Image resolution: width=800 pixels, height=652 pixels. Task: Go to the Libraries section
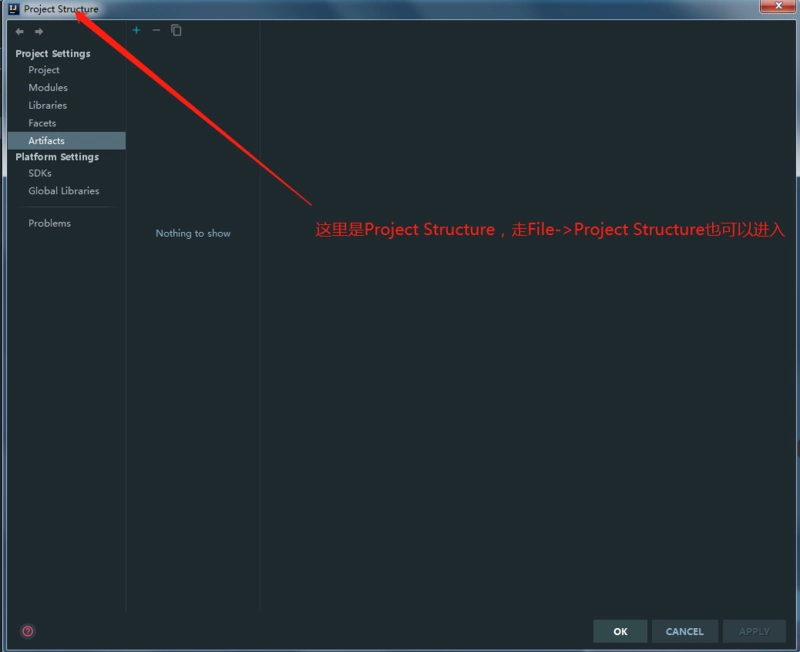point(48,105)
